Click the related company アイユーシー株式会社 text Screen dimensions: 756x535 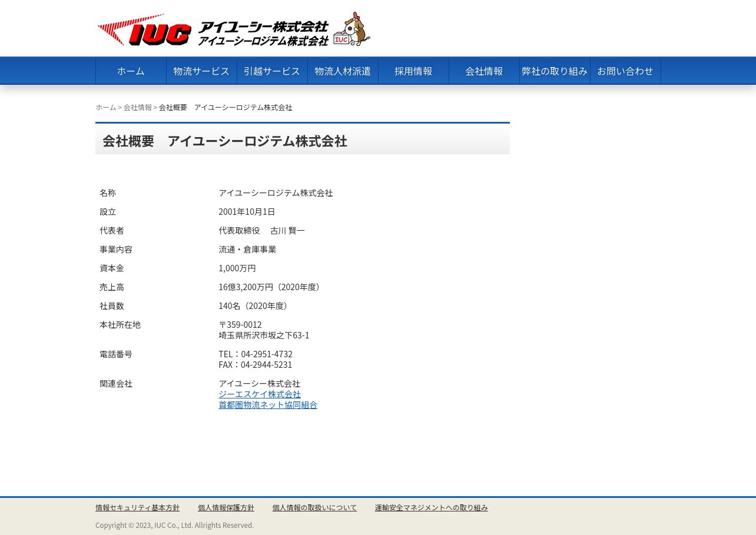tap(260, 384)
